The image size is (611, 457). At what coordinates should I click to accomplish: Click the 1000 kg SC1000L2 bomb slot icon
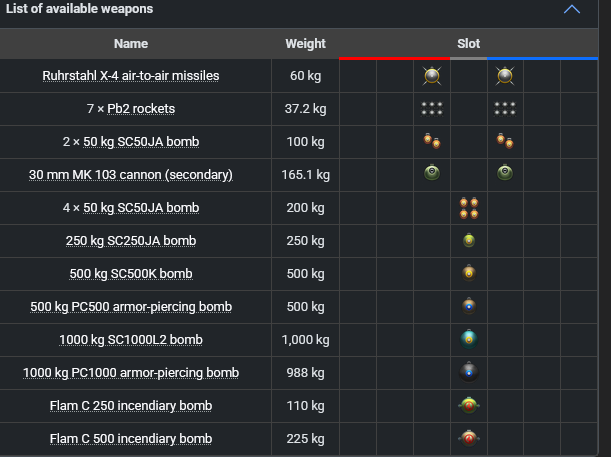click(469, 339)
